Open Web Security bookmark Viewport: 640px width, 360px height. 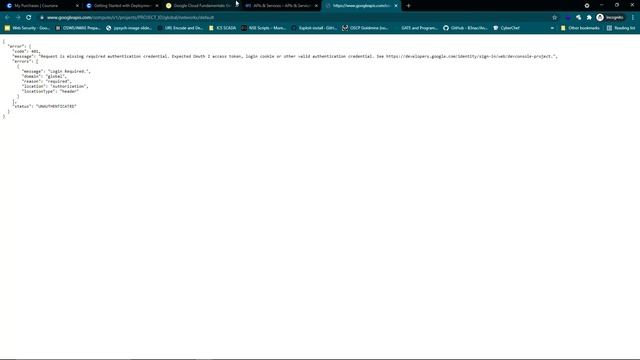click(27, 28)
